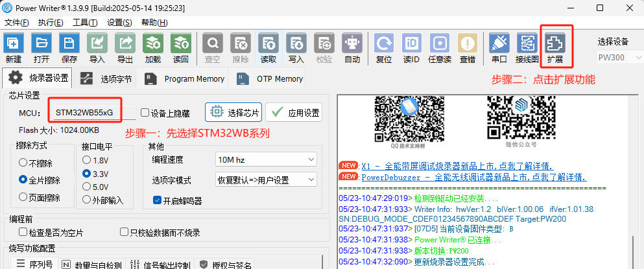Click the 新建 (New) toolbar icon

[x=14, y=43]
